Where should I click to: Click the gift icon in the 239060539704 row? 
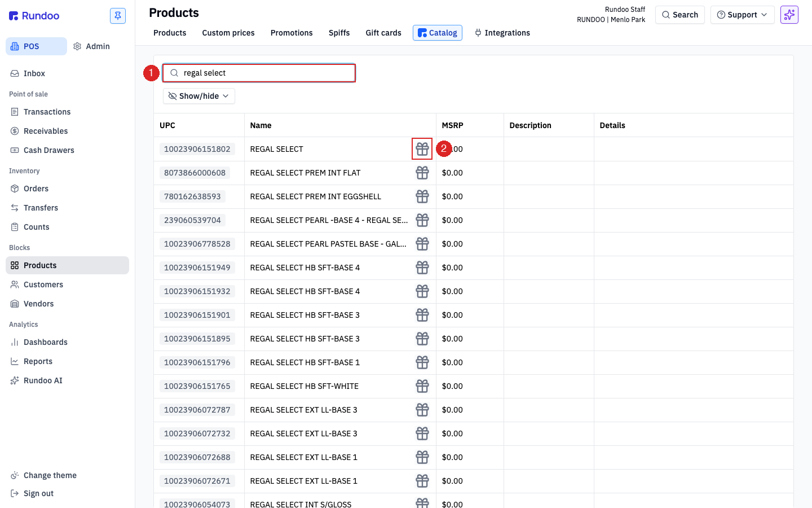(422, 220)
